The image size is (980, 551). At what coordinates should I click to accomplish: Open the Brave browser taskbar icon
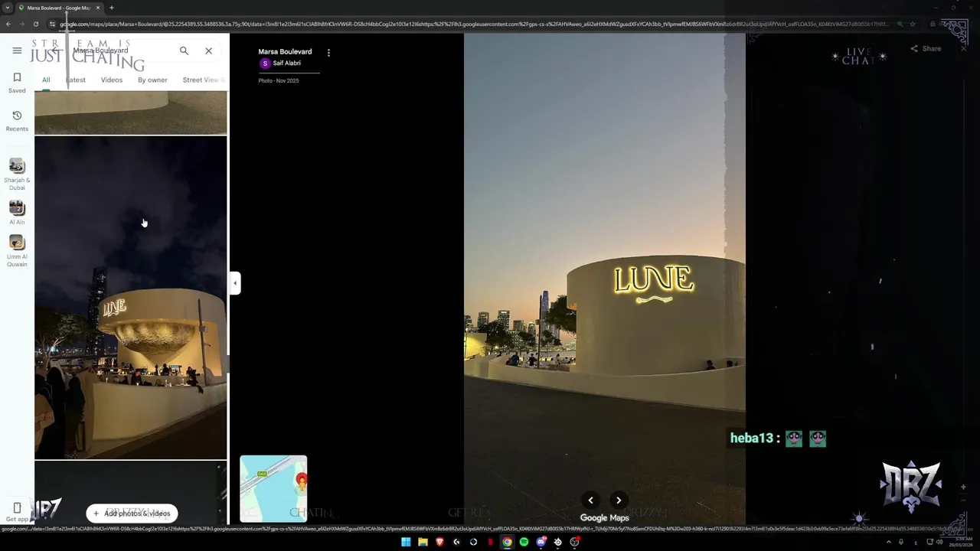point(439,542)
